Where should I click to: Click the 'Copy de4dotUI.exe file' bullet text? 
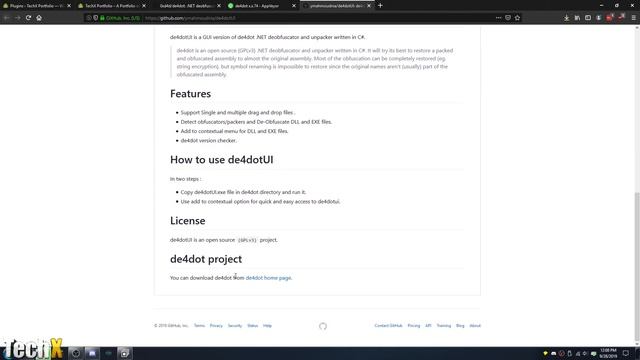point(243,192)
